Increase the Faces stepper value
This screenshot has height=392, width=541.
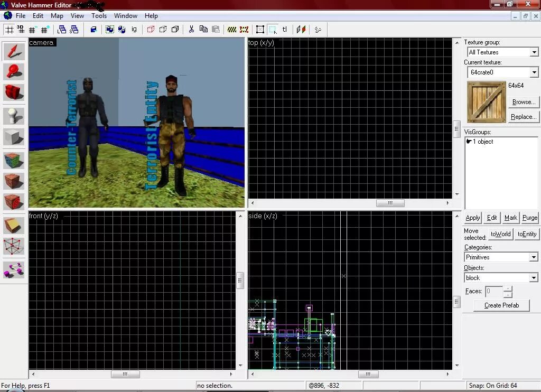[508, 289]
